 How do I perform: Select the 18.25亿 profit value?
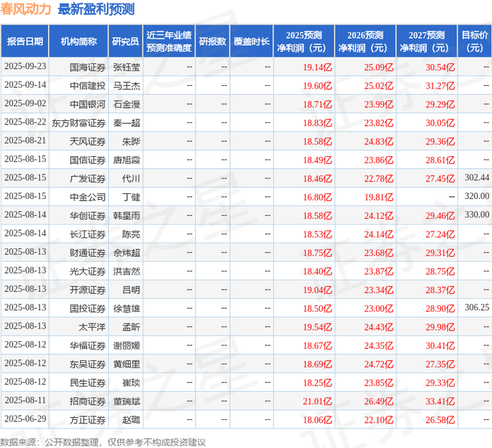coord(317,383)
